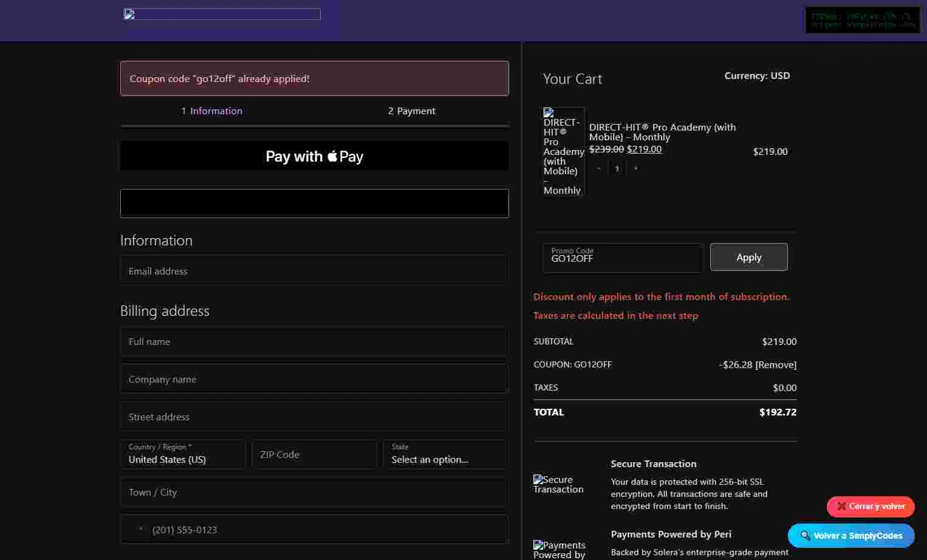Screen dimensions: 927x560
Task: Click the Promo Code input field
Action: (x=623, y=258)
